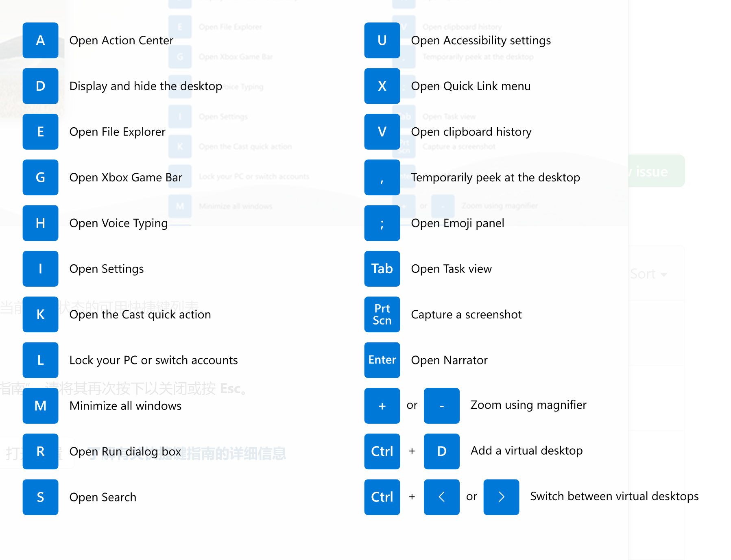Select the E key for Open File Explorer

pos(40,132)
